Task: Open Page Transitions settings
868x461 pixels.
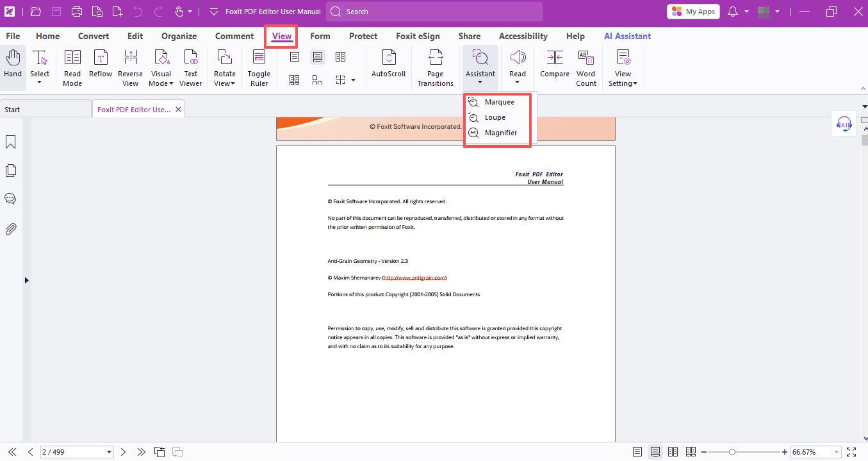Action: click(435, 68)
